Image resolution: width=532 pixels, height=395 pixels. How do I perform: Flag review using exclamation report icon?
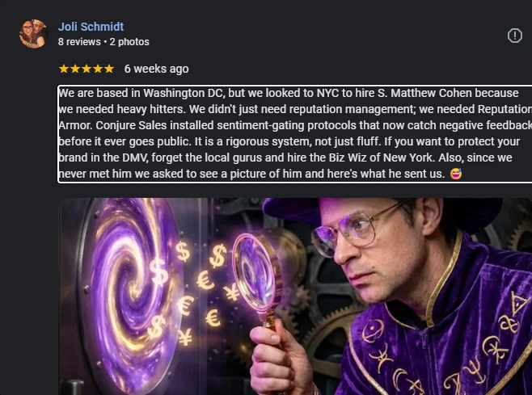pyautogui.click(x=515, y=36)
